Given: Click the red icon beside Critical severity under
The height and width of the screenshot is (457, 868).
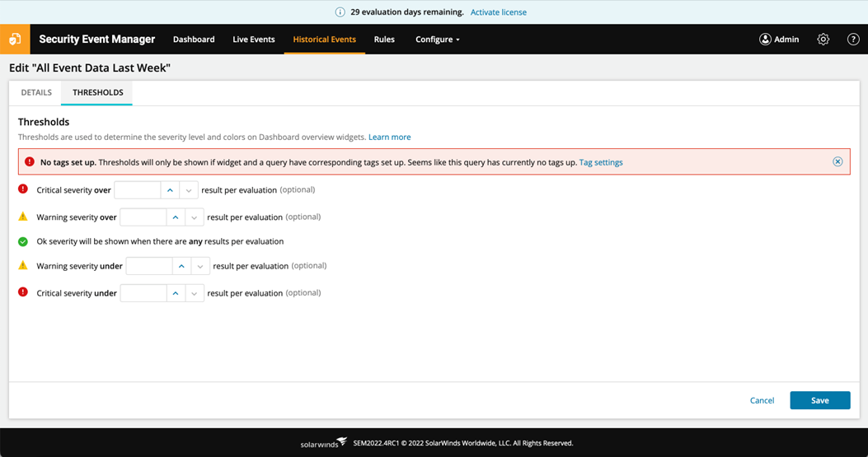Looking at the screenshot, I should click(x=23, y=292).
